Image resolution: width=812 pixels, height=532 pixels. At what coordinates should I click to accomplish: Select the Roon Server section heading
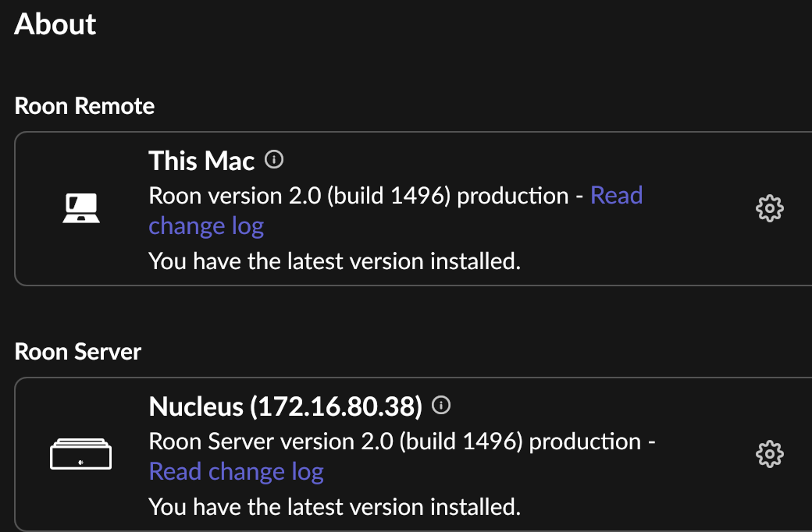coord(77,352)
